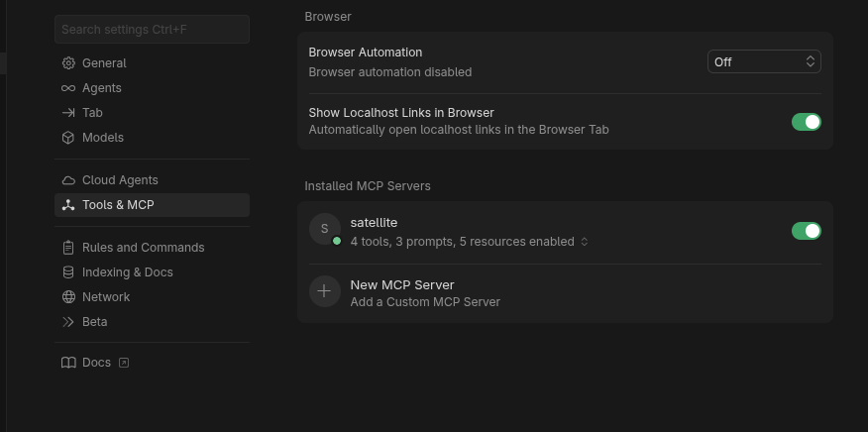Screen dimensions: 868x432
Task: Expand satellite tools, prompts, resources list
Action: 585,242
